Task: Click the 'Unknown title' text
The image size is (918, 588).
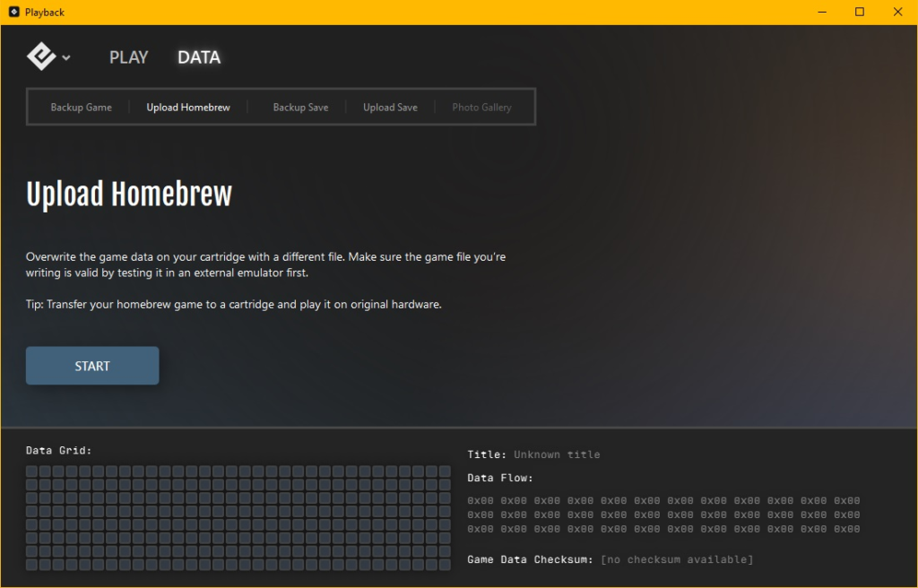Action: 557,454
